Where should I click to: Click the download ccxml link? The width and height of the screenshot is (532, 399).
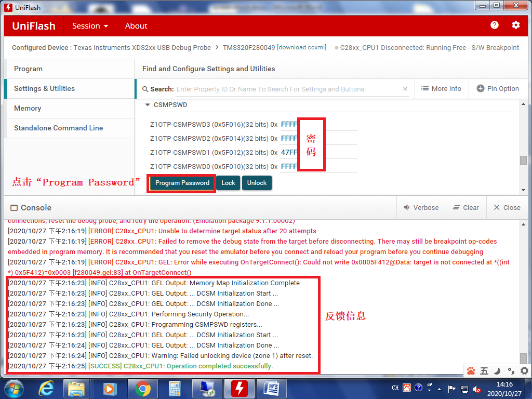click(301, 47)
